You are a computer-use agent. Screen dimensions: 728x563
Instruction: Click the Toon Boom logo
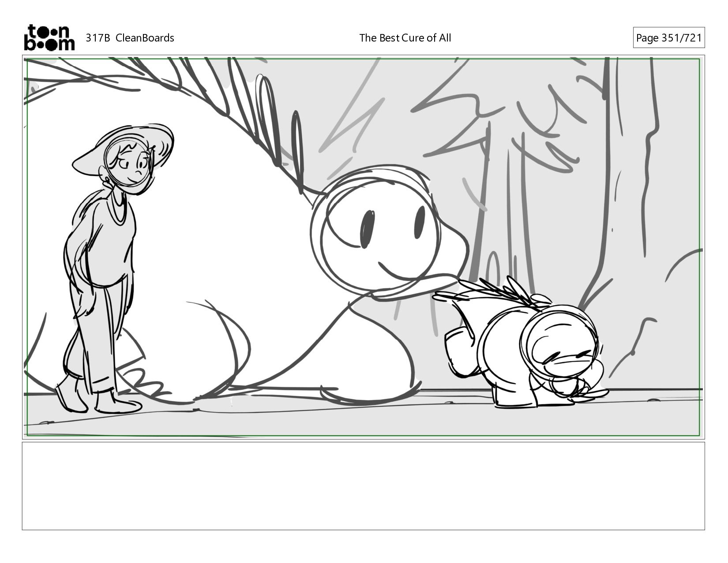[49, 38]
